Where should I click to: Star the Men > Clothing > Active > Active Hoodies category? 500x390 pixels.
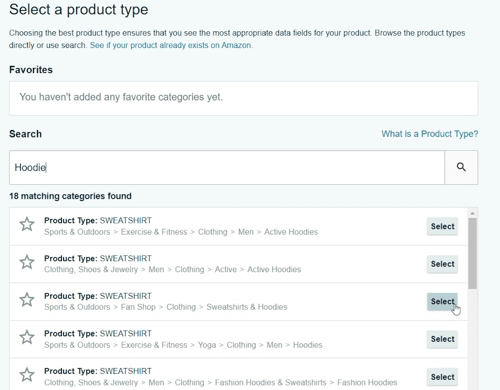(x=27, y=262)
